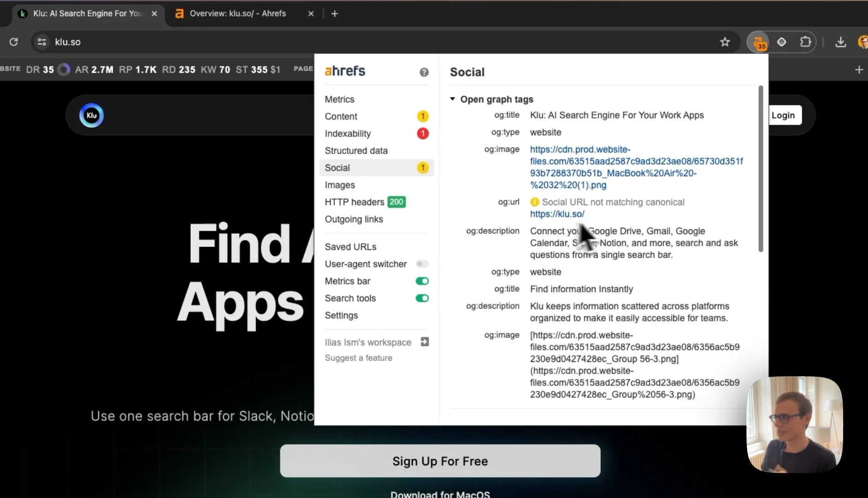Go to the Indexability section
The height and width of the screenshot is (498, 868).
376,133
